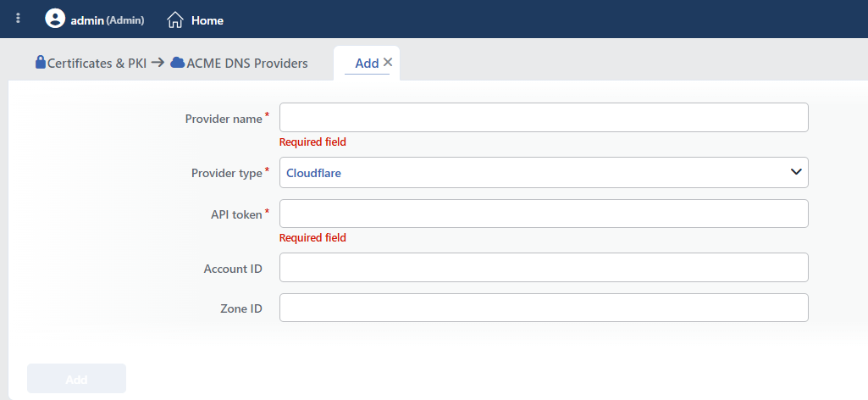Open the Cloudflare provider type combo box
The width and height of the screenshot is (868, 400).
[544, 172]
